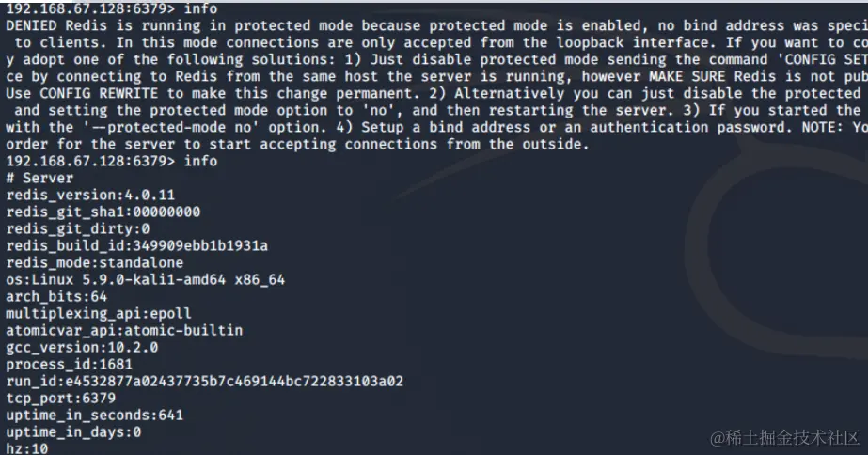Screen dimensions: 868x455
Task: Click the redis_build_id value line
Action: click(x=136, y=245)
